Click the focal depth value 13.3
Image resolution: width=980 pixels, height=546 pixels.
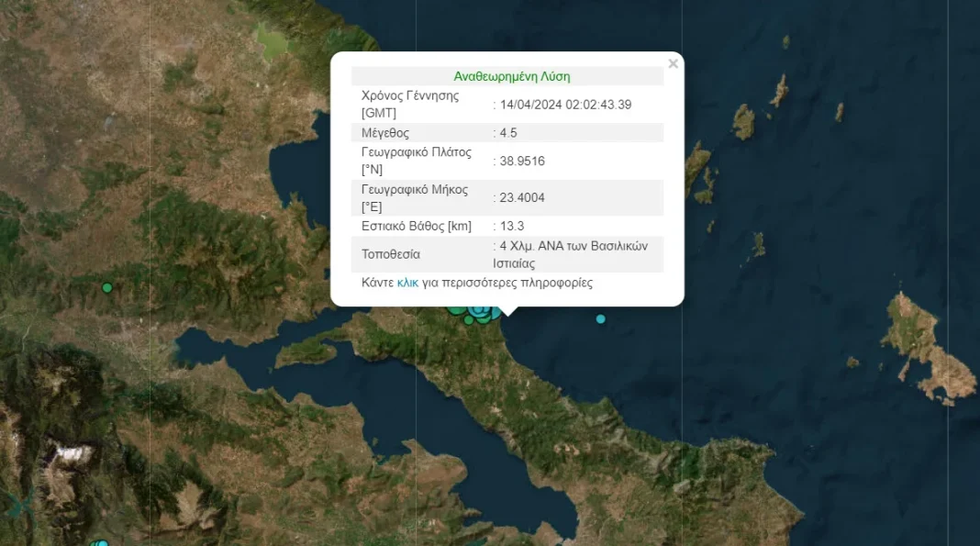[x=510, y=226]
